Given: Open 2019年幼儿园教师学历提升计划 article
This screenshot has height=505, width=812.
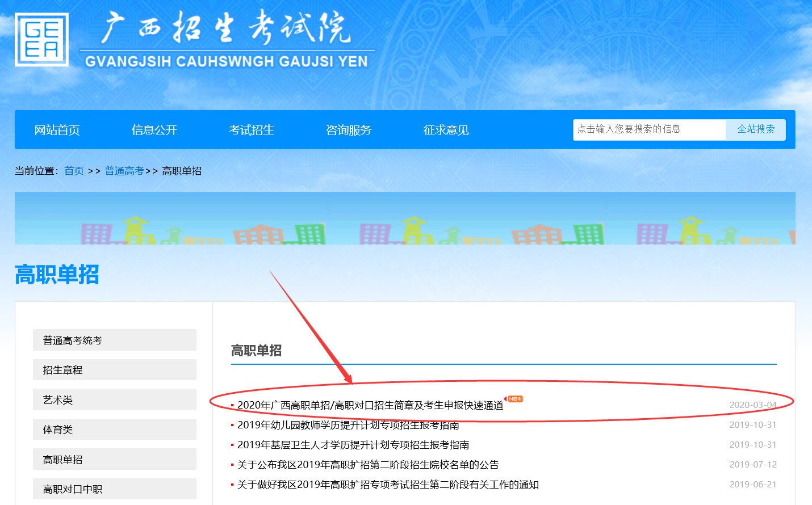Looking at the screenshot, I should click(348, 425).
